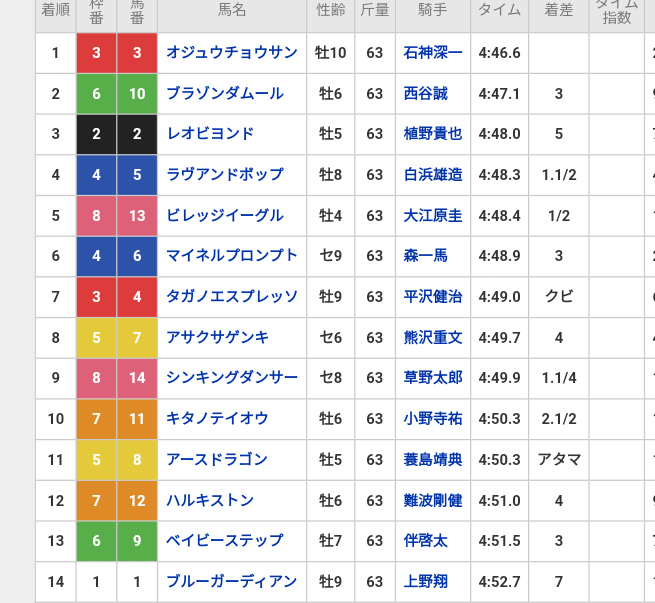Open horse ビレッジイーグル link

[225, 215]
